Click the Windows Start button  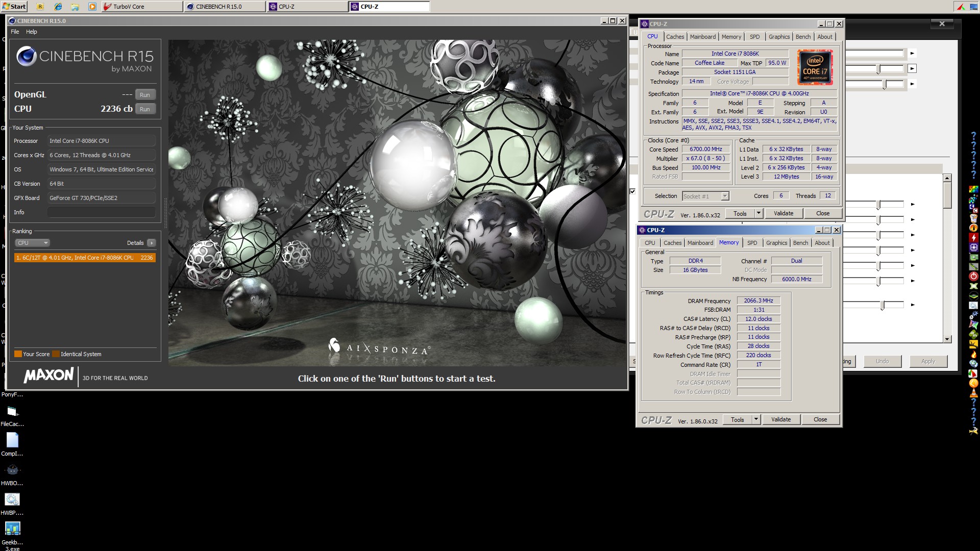(x=14, y=6)
